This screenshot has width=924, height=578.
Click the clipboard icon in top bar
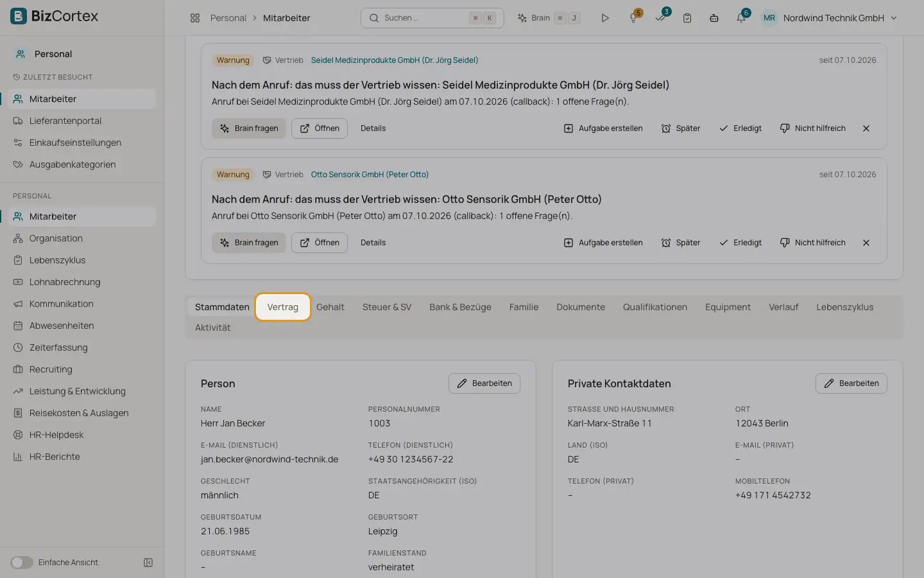(687, 18)
